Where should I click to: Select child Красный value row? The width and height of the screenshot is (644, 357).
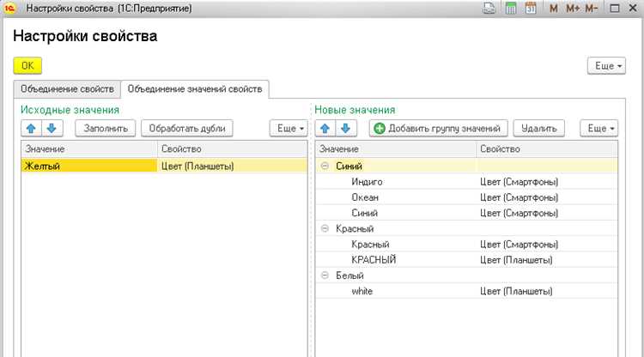click(466, 245)
